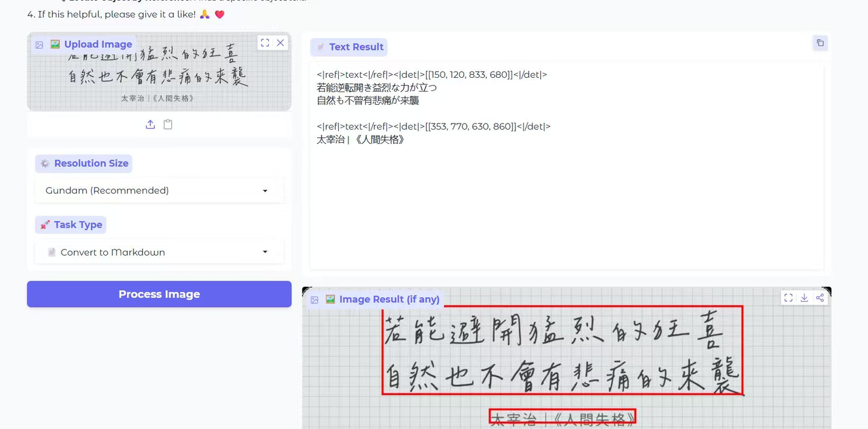Paste from clipboard icon below uploaded image

[168, 124]
